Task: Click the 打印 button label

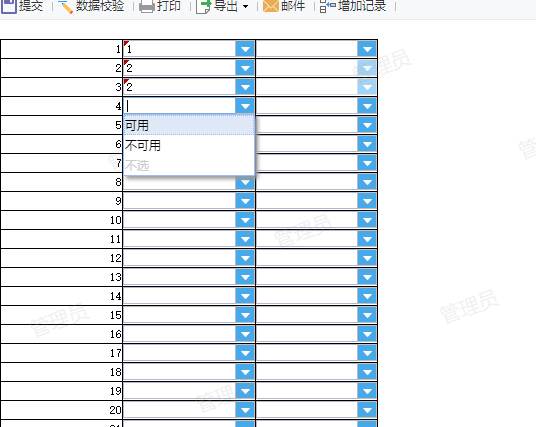Action: click(169, 6)
